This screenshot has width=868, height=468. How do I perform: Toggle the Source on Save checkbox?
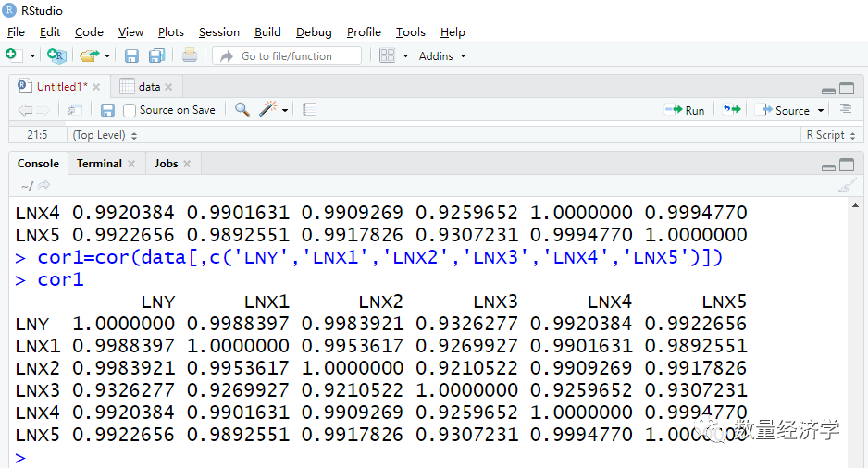[x=129, y=110]
